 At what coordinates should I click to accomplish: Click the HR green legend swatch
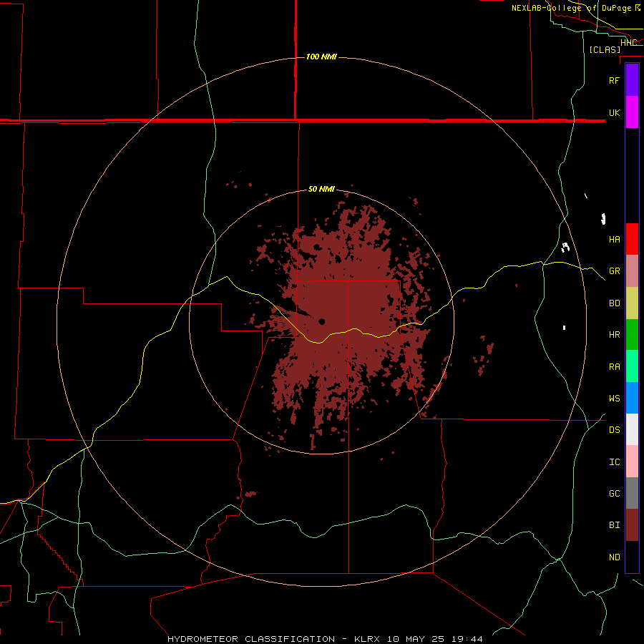(x=632, y=335)
